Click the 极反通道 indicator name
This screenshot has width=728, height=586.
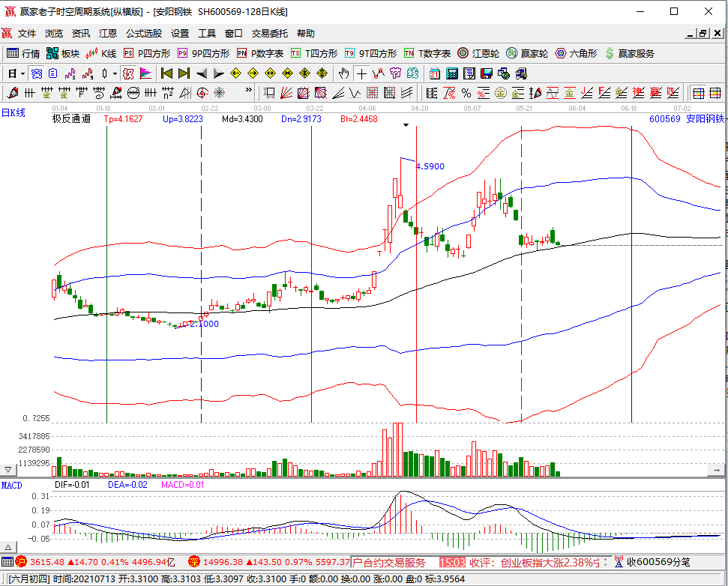point(71,119)
